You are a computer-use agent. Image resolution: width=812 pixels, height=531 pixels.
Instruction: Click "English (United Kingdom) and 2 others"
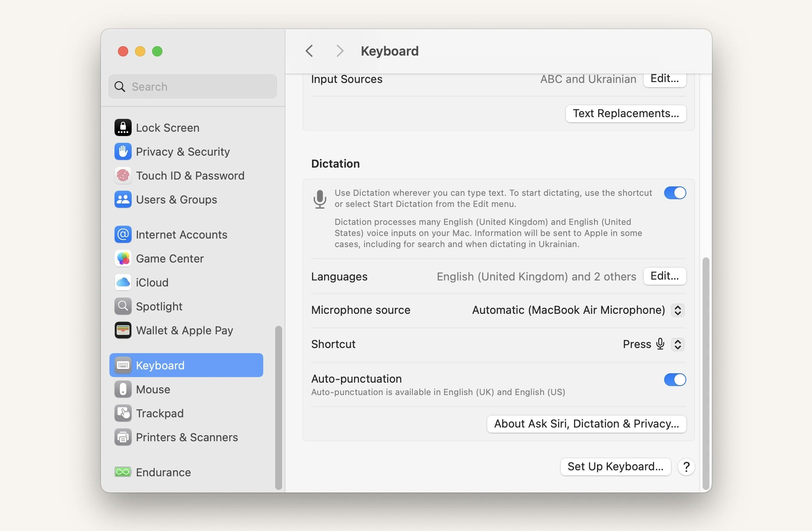536,277
